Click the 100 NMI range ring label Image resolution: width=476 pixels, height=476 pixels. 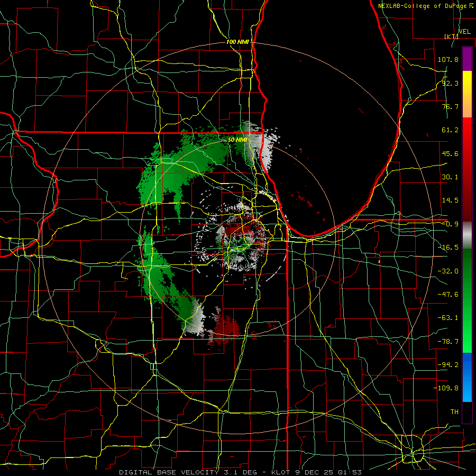tap(237, 42)
